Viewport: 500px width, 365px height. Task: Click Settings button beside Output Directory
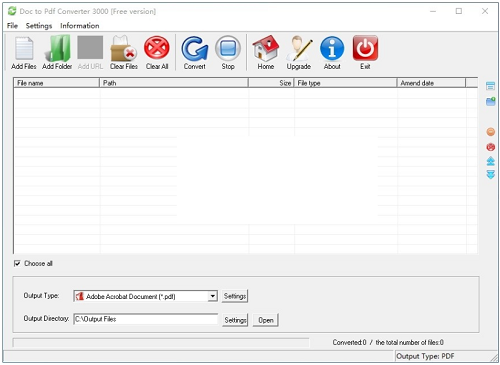[x=235, y=320]
